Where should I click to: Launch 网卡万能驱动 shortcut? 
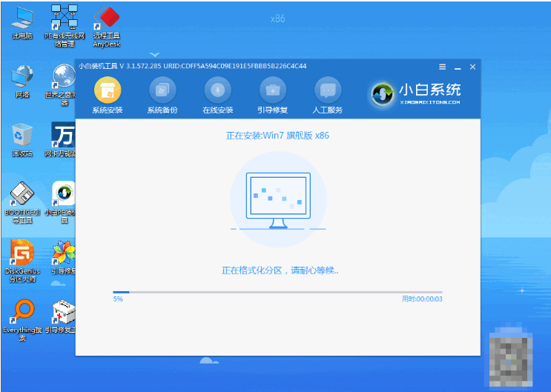[x=62, y=139]
